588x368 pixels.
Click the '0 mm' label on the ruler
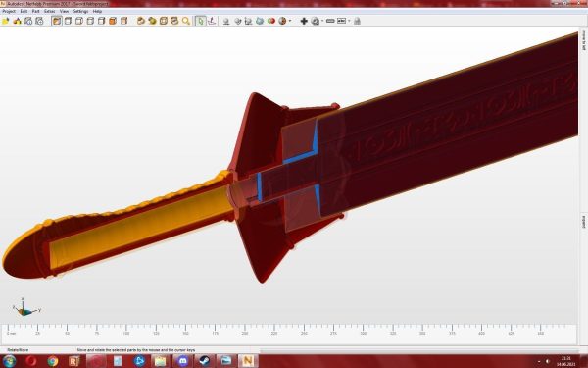tap(11, 333)
